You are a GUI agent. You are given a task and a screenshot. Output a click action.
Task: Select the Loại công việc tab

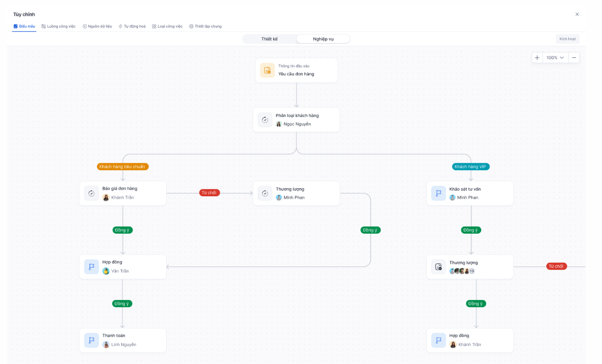coord(167,27)
